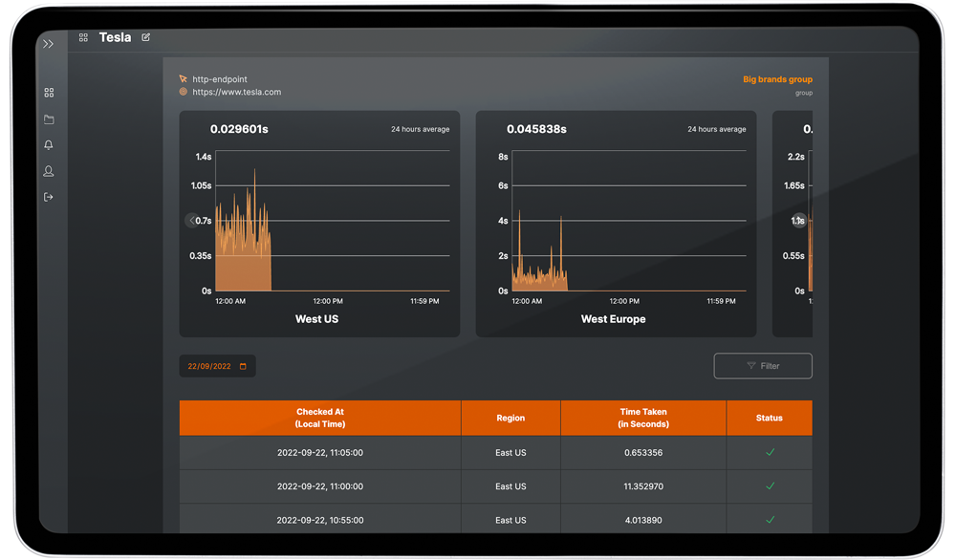Click East US in the 11:00:00 row
Viewport: 956px width, 560px height.
click(x=511, y=486)
